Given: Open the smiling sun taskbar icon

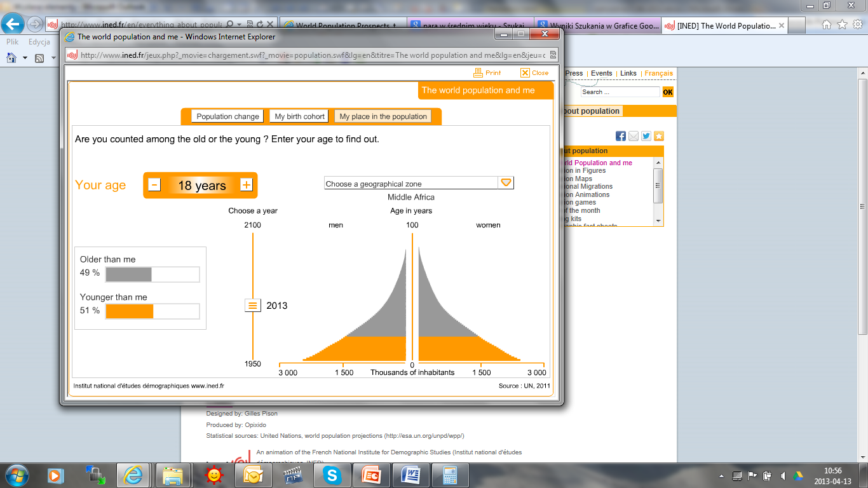Looking at the screenshot, I should (x=214, y=475).
